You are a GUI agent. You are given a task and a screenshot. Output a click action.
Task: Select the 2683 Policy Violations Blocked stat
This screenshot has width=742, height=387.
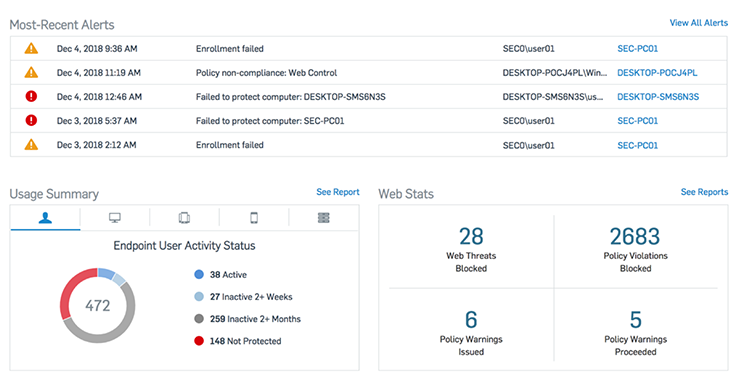coord(635,249)
